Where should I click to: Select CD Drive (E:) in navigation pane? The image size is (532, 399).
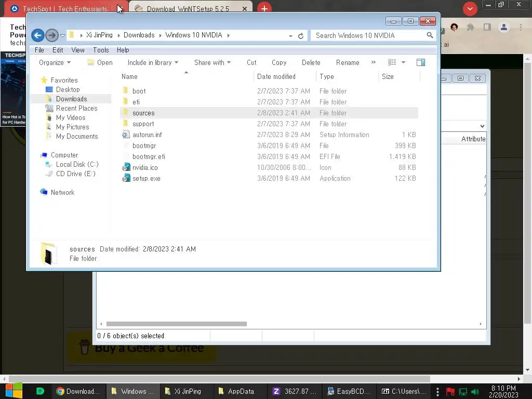(76, 174)
